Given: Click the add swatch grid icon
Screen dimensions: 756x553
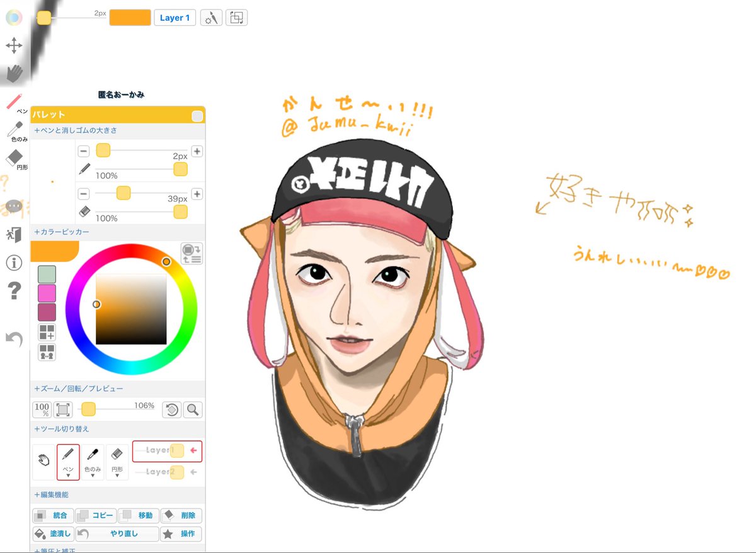Looking at the screenshot, I should (47, 332).
